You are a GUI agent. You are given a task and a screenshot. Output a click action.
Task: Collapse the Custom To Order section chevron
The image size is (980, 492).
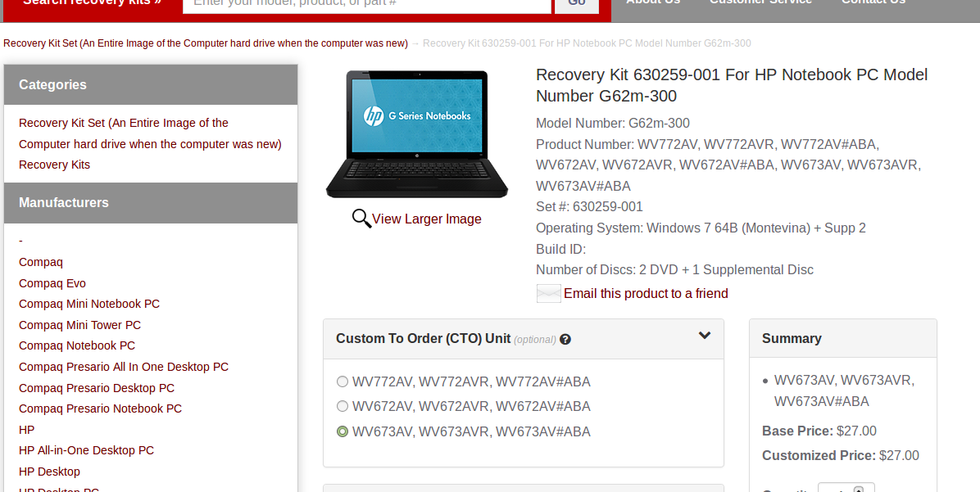705,336
